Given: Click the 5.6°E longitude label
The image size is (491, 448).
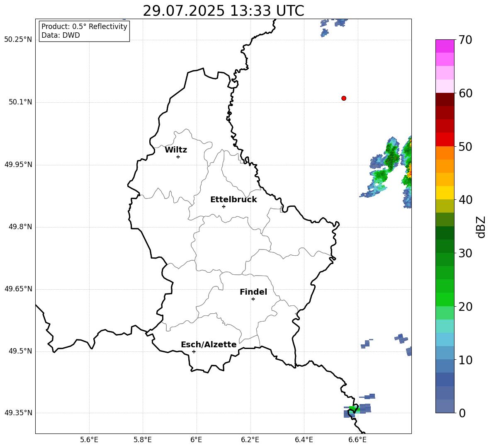Looking at the screenshot, I should 89,440.
